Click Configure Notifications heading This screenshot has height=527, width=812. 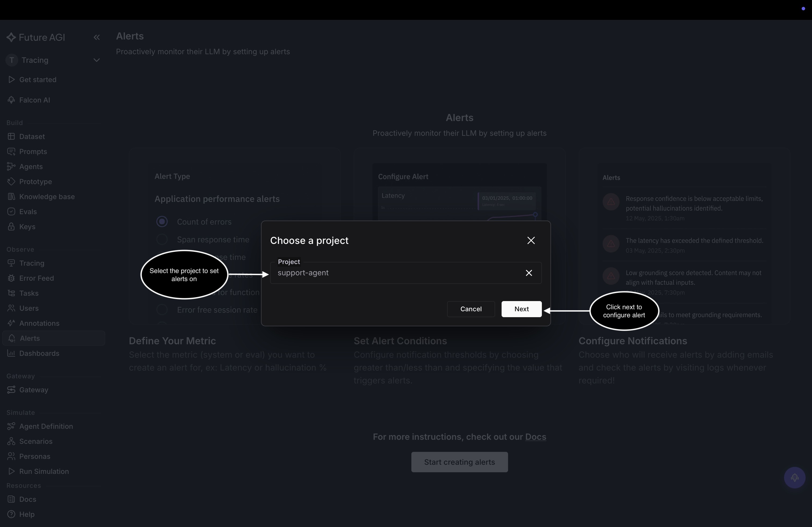pyautogui.click(x=633, y=341)
